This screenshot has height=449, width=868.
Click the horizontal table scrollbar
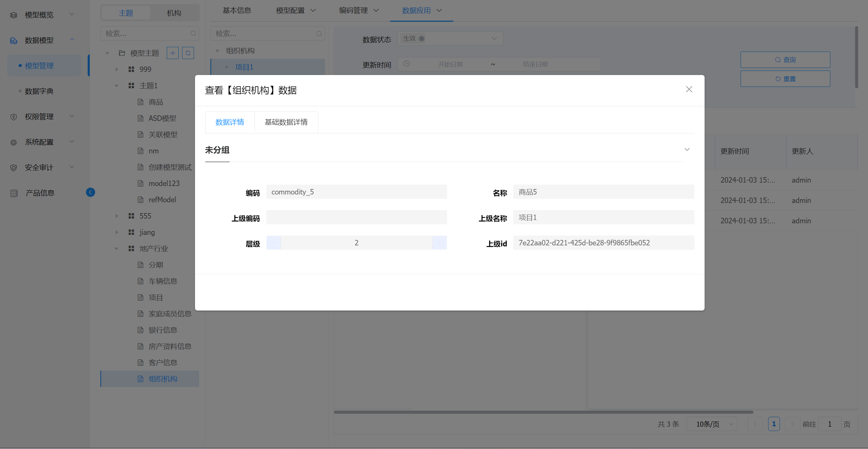click(x=544, y=412)
